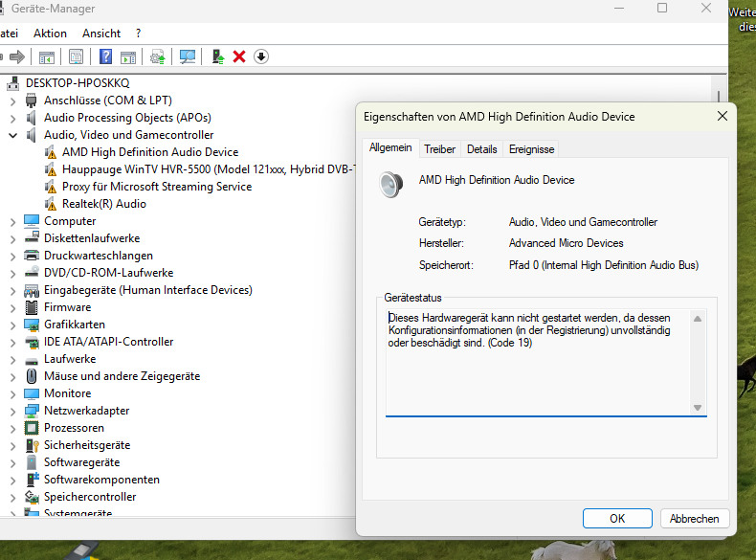Expand the Laufwerke category
The height and width of the screenshot is (560, 756).
pos(13,360)
